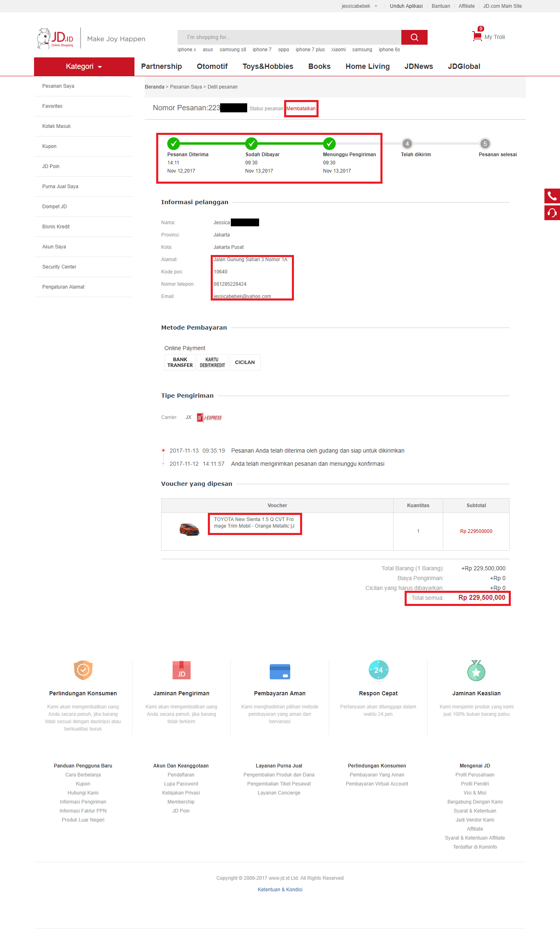The image size is (560, 929).
Task: Click the Respon Cepat 24 clock icon
Action: 378,670
